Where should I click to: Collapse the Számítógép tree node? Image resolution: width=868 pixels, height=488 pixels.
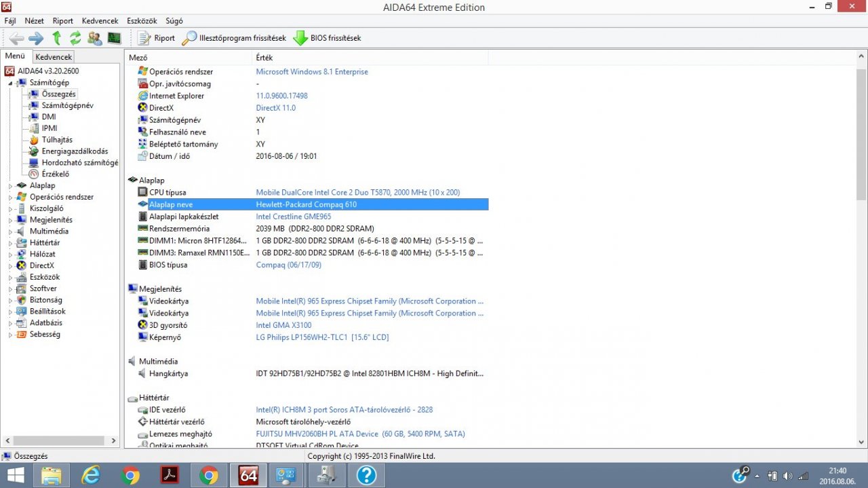(10, 83)
